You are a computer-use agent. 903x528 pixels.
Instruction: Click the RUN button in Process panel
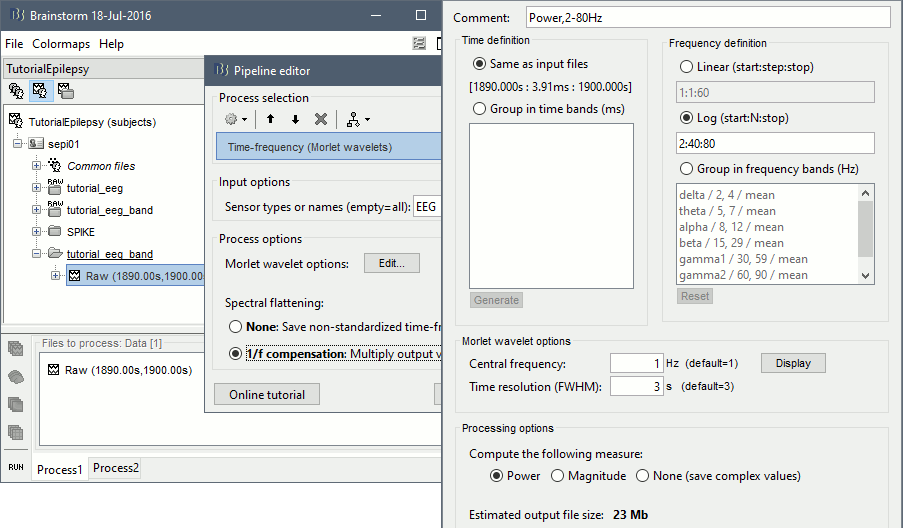click(x=16, y=467)
